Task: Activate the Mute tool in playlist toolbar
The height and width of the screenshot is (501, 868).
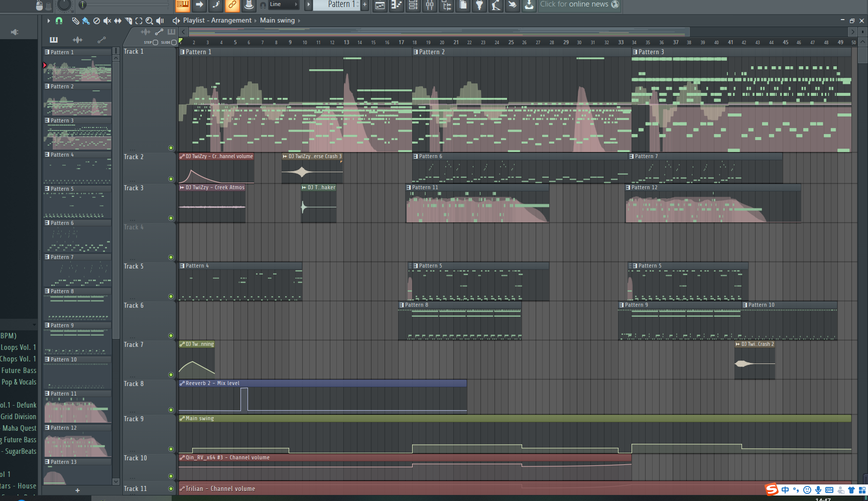Action: pos(107,21)
